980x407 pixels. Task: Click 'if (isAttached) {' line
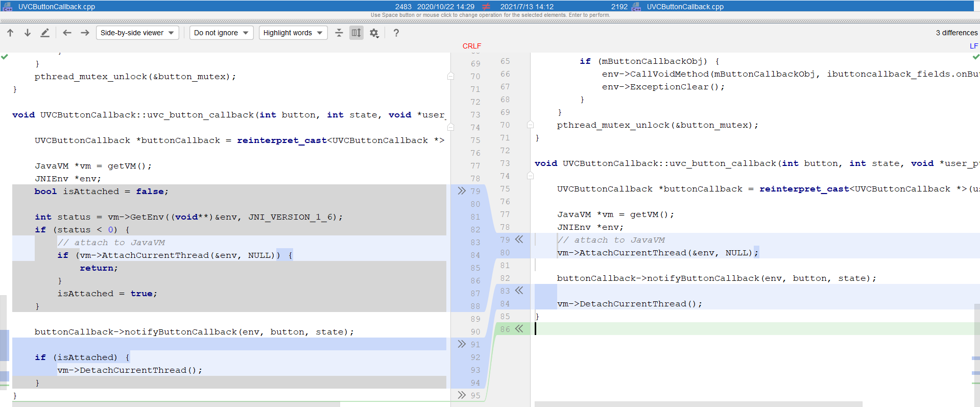82,357
